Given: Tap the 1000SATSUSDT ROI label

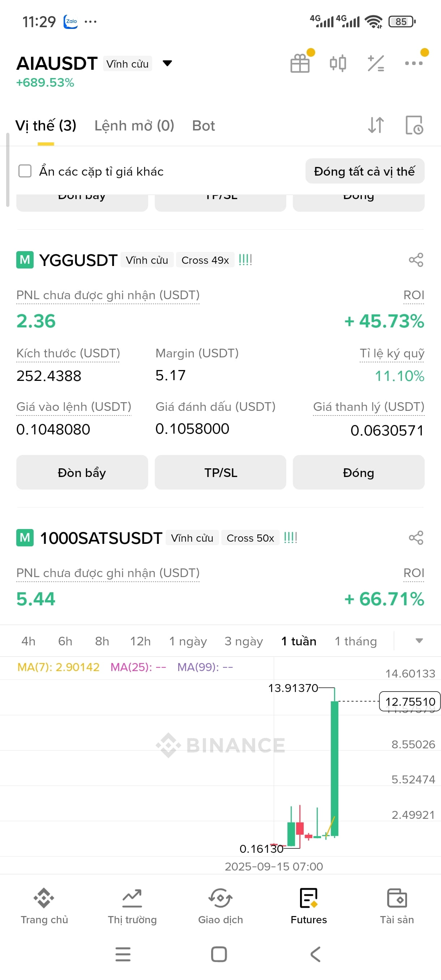Looking at the screenshot, I should coord(414,573).
